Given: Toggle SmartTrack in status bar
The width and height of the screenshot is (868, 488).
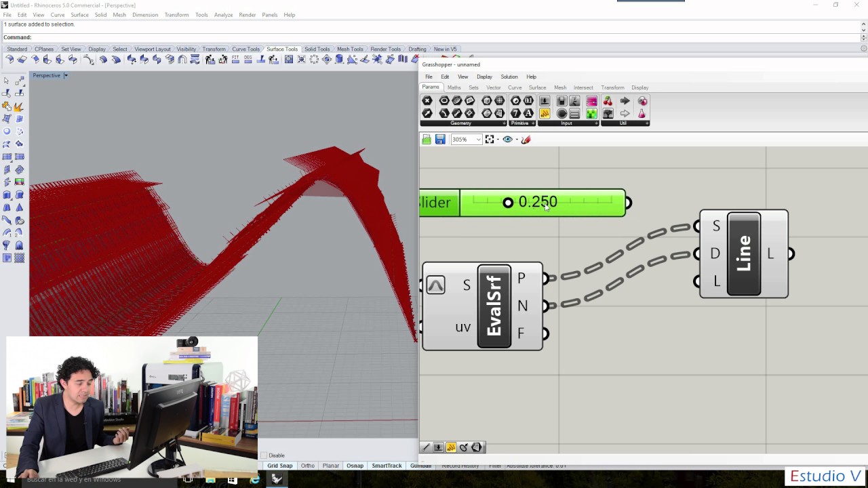Looking at the screenshot, I should pos(387,466).
